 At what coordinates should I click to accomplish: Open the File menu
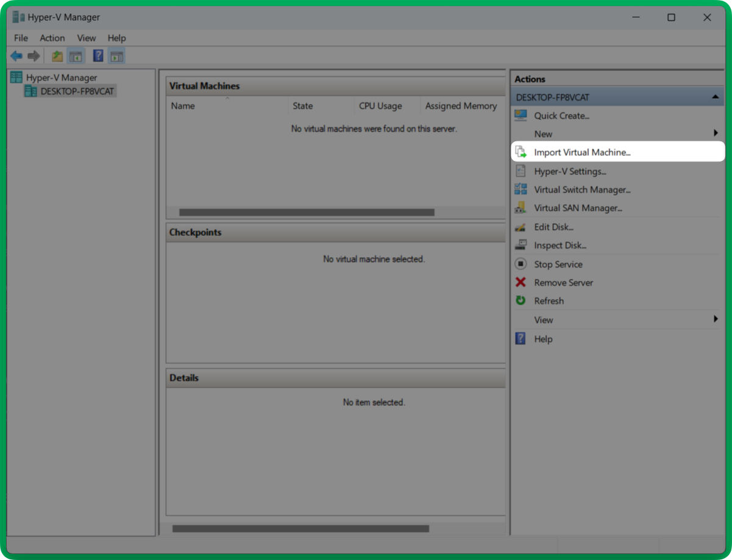click(x=21, y=38)
